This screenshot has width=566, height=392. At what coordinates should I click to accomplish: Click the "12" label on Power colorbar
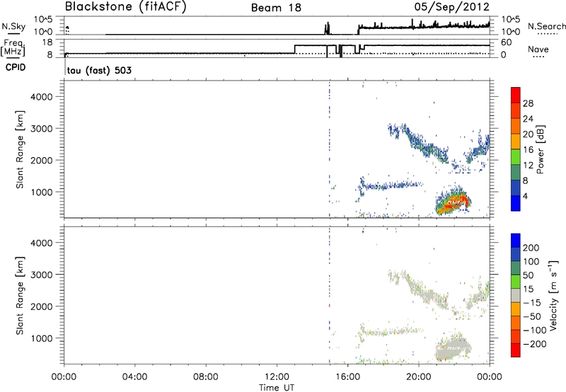pos(528,166)
